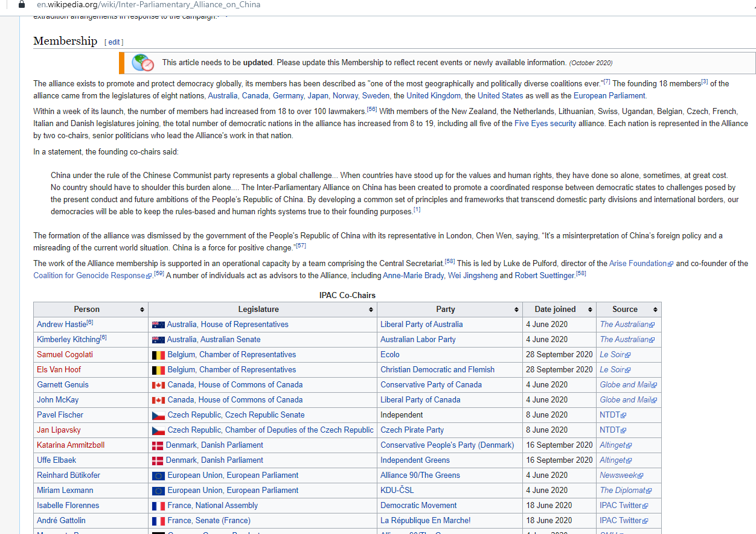
Task: Open the Anne-Marie Brady link
Action: point(414,276)
